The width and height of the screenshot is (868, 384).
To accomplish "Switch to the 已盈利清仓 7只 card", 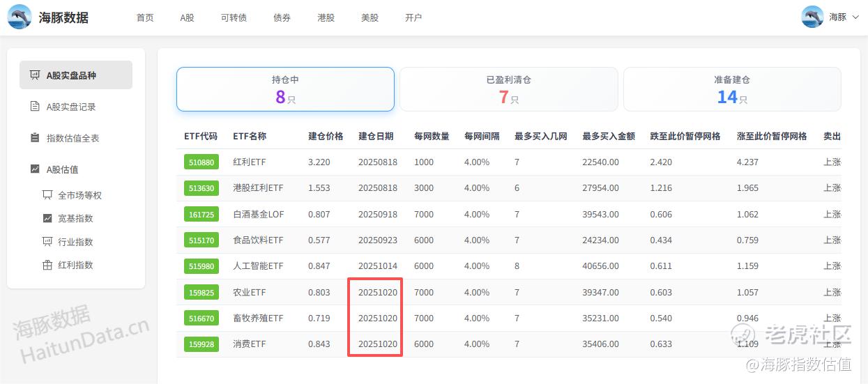I will pyautogui.click(x=509, y=89).
